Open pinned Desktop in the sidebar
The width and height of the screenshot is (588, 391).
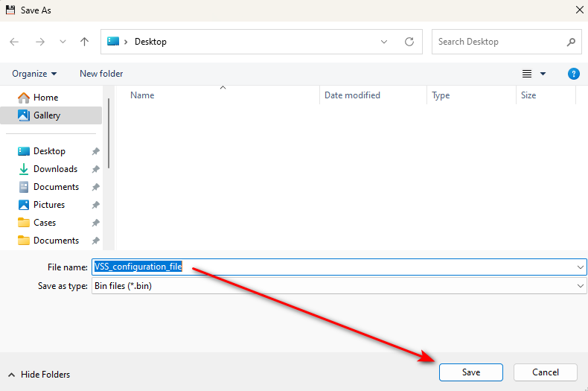[49, 151]
